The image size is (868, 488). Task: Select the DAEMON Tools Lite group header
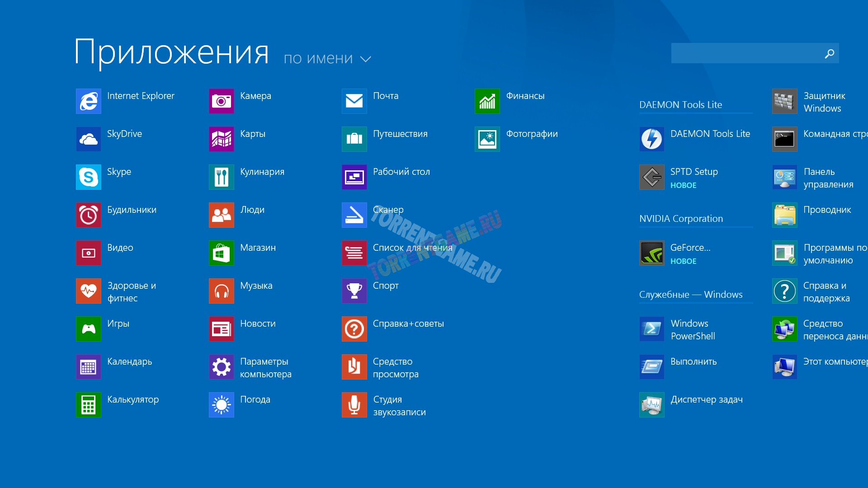[x=680, y=105]
